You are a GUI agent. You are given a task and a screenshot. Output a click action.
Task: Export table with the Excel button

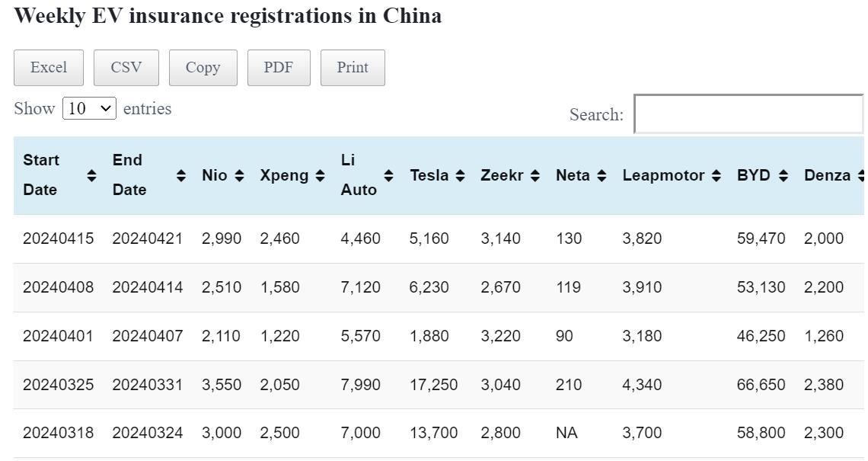point(49,67)
